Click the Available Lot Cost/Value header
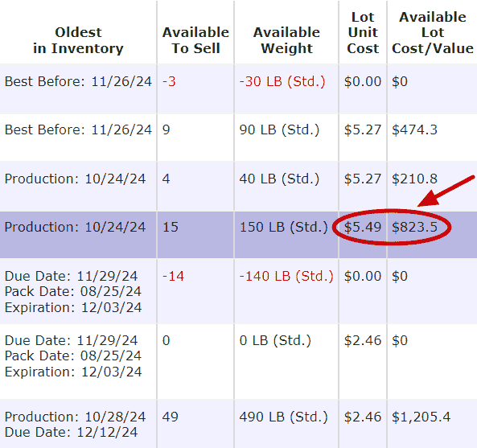The image size is (477, 448). click(x=432, y=33)
